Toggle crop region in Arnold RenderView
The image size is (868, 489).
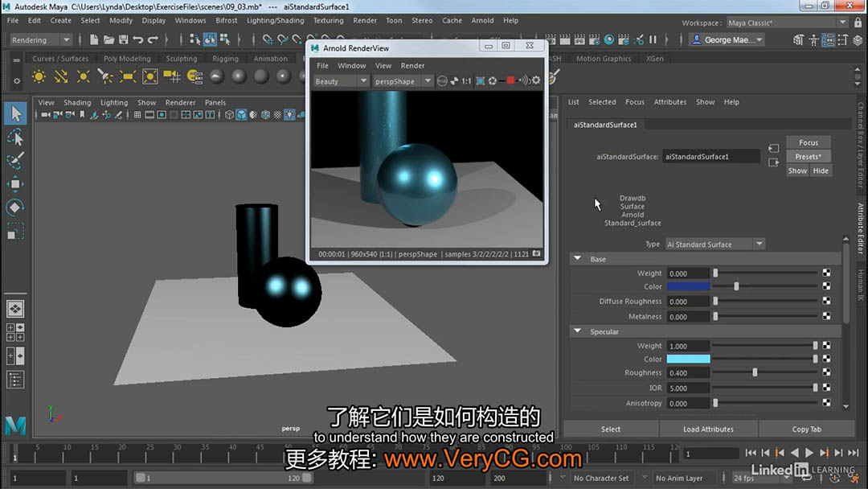coord(481,81)
